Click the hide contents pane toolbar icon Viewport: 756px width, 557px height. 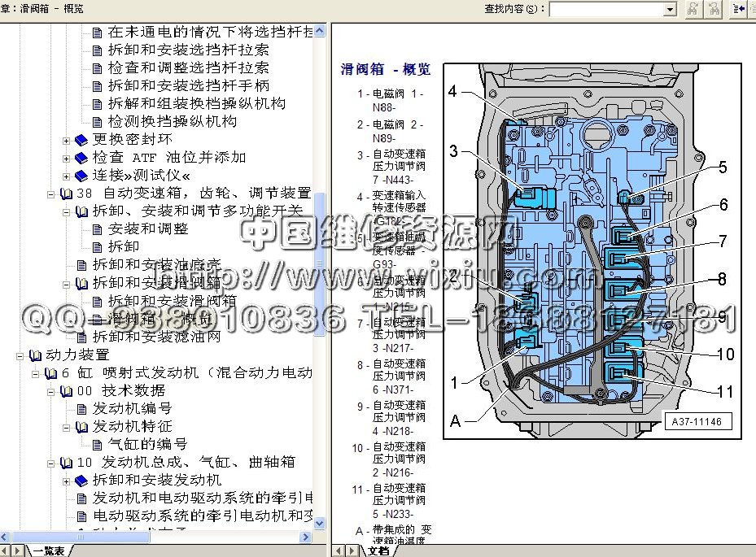(x=739, y=9)
